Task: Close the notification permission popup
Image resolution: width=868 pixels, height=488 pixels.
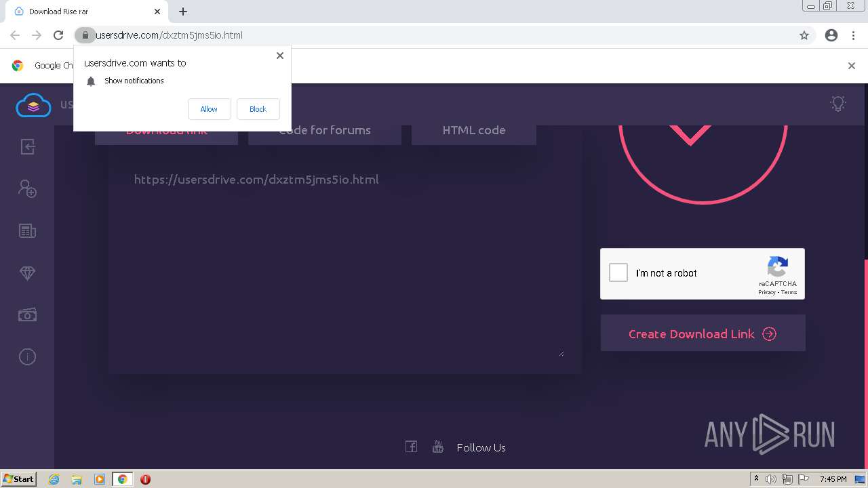Action: pos(280,56)
